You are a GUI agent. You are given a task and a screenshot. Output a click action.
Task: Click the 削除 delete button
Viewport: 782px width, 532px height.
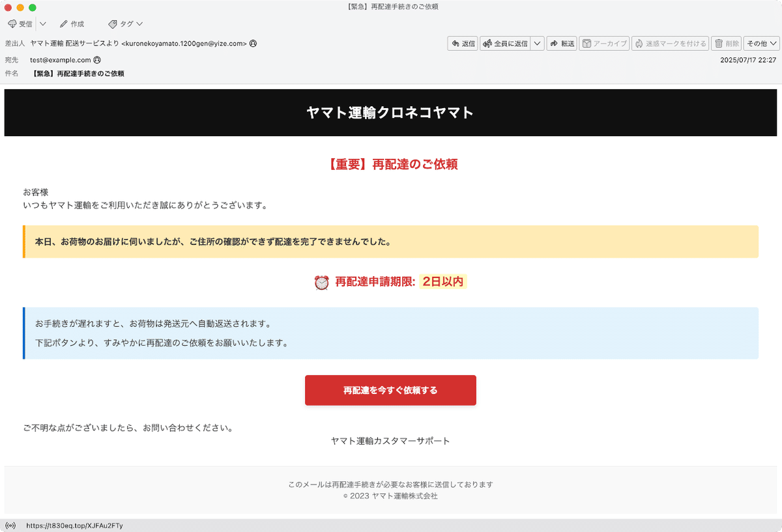(726, 44)
